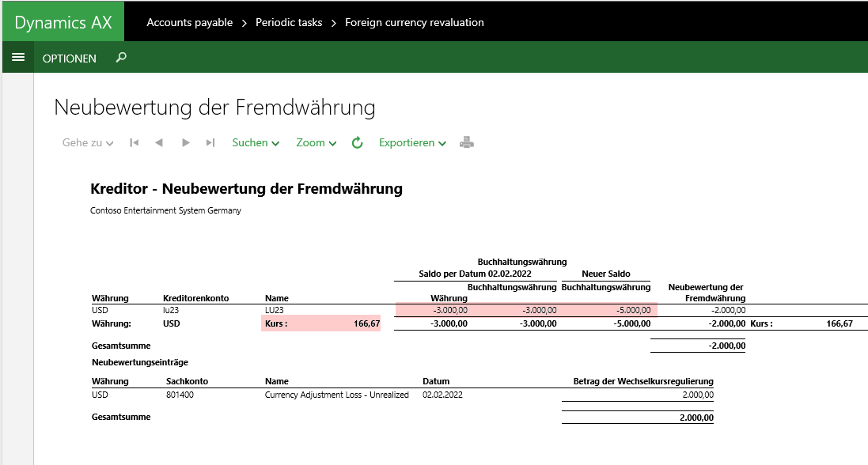Image resolution: width=868 pixels, height=465 pixels.
Task: Open the hamburger navigation menu
Action: click(x=18, y=58)
